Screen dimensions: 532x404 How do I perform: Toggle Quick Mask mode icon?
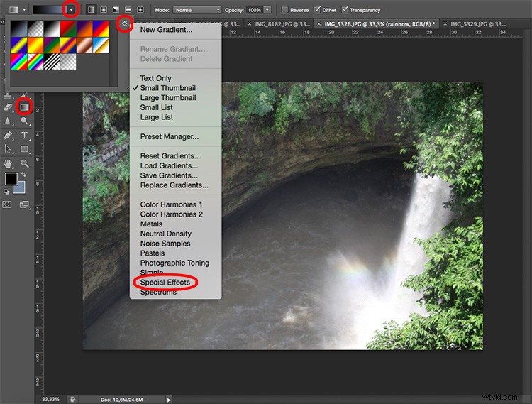tap(7, 204)
